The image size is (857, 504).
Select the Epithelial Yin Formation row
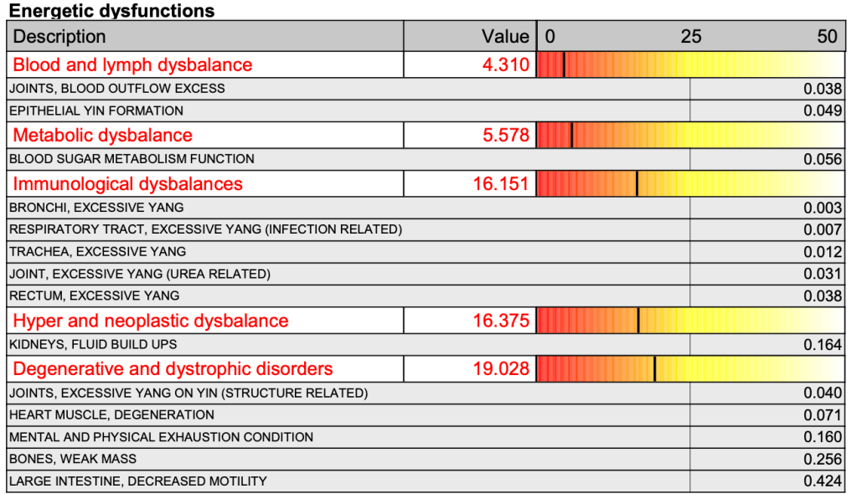point(96,111)
